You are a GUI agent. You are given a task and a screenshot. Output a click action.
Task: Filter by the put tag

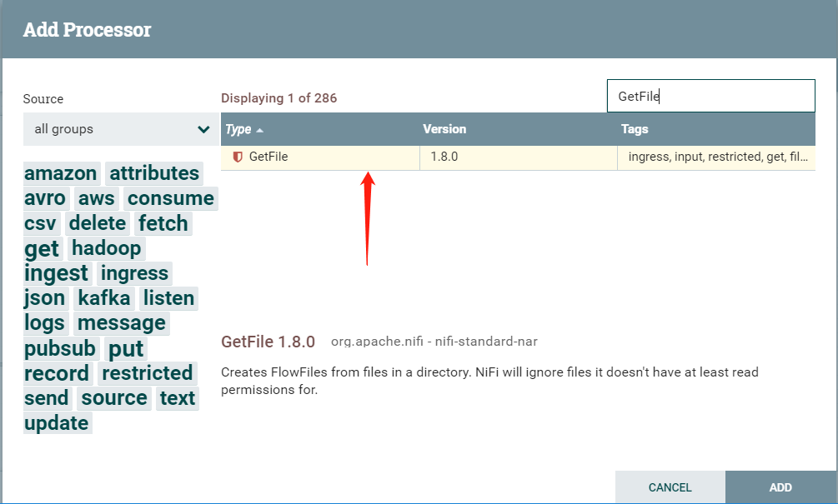126,349
